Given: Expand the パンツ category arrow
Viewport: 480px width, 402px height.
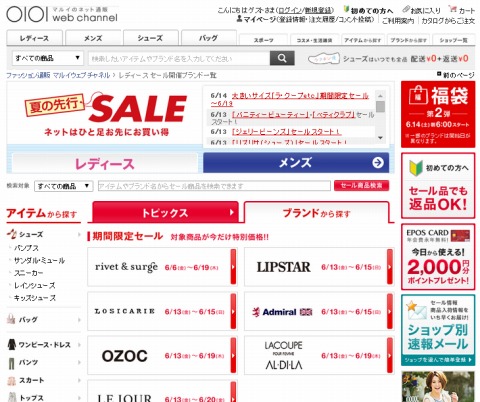Looking at the screenshot, I should coord(79,362).
